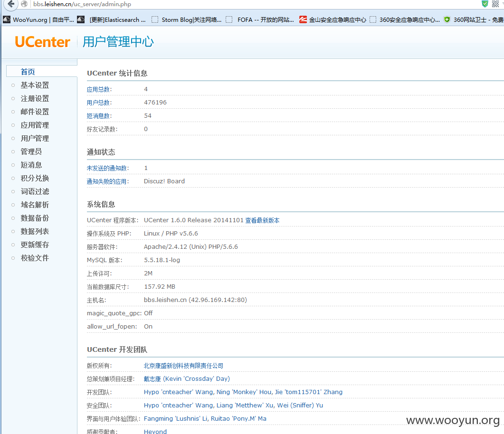The width and height of the screenshot is (504, 434).
Task: Open 应用管理 in the sidebar
Action: pos(35,125)
